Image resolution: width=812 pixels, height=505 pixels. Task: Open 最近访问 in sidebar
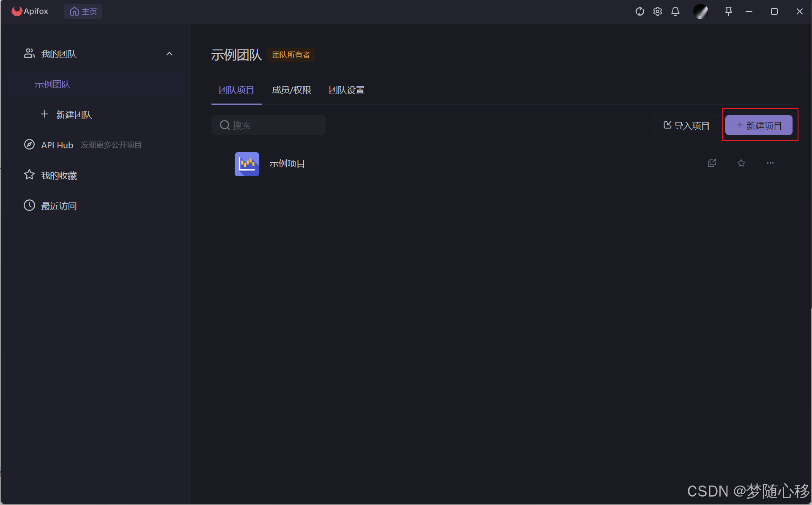click(59, 206)
